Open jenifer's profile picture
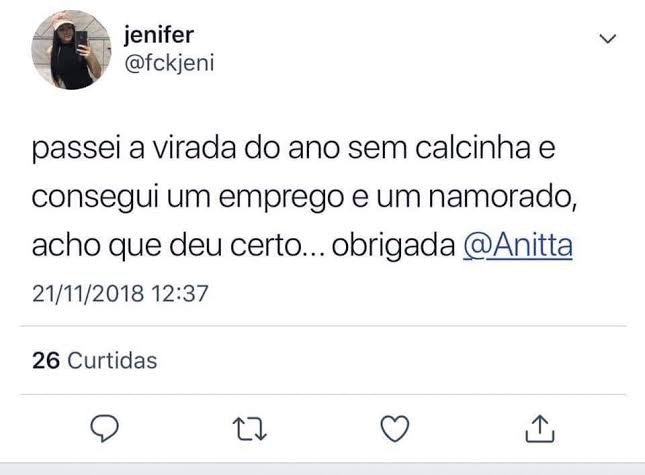The width and height of the screenshot is (645, 475). pos(71,49)
